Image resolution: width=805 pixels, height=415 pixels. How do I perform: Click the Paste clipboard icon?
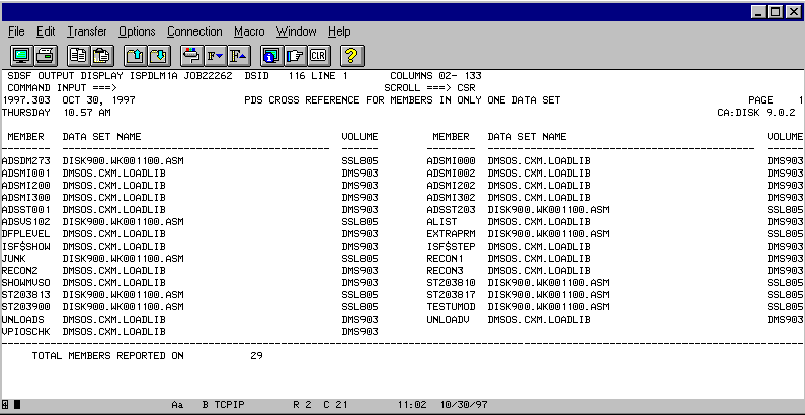[102, 55]
